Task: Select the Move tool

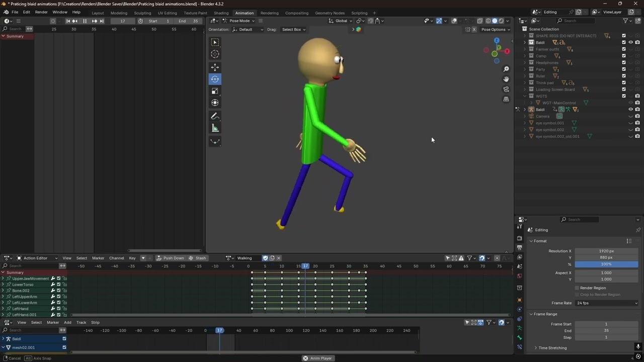Action: (x=215, y=67)
